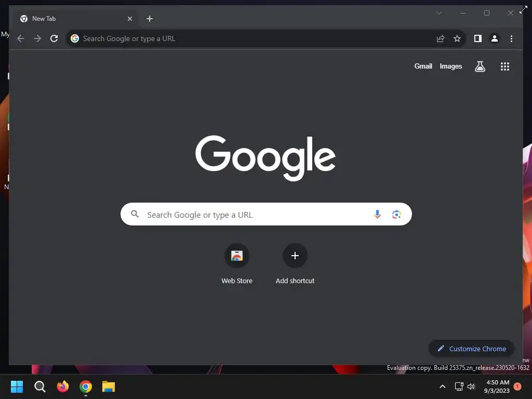Image resolution: width=532 pixels, height=399 pixels.
Task: Close the Chrome window
Action: coord(510,13)
